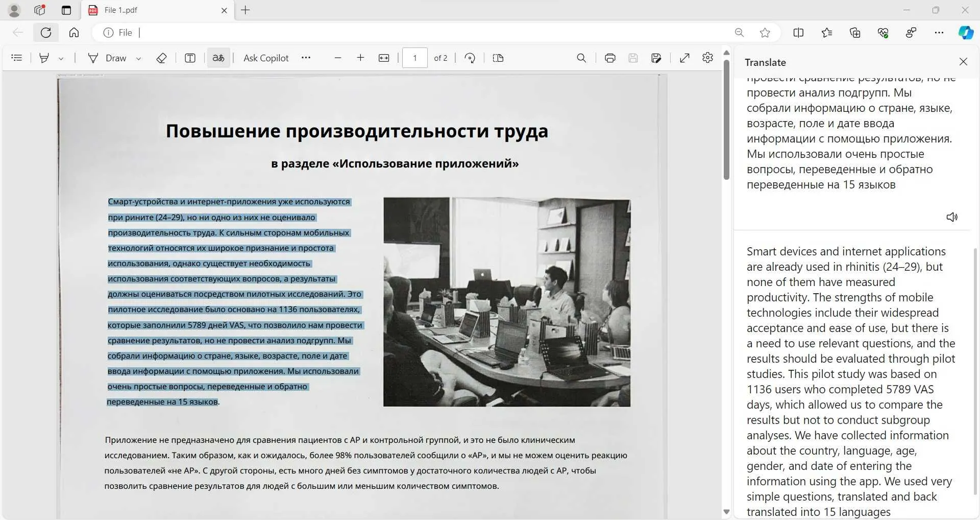Play the translated text aloud
Viewport: 980px width, 520px height.
[x=951, y=217]
